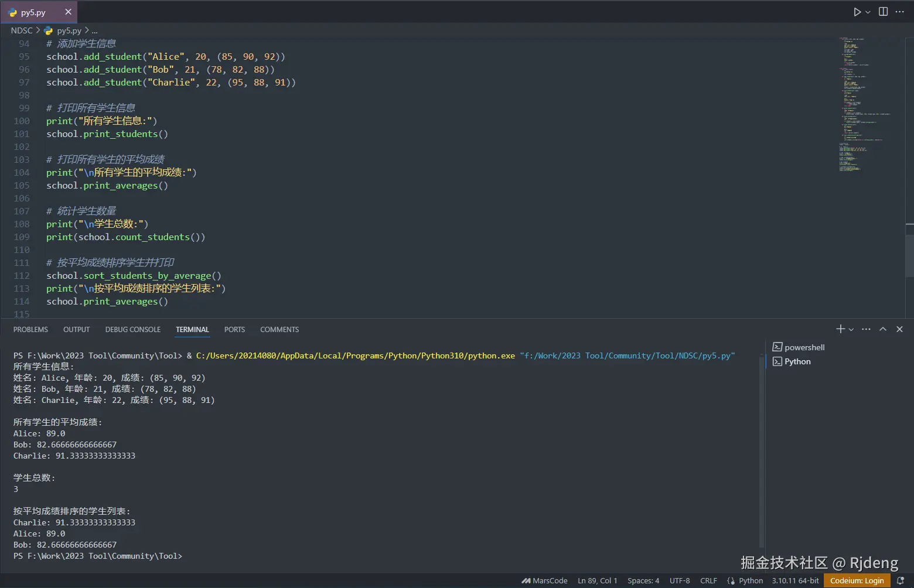Viewport: 914px width, 588px height.
Task: Open editor more actions ellipsis menu
Action: (x=900, y=12)
